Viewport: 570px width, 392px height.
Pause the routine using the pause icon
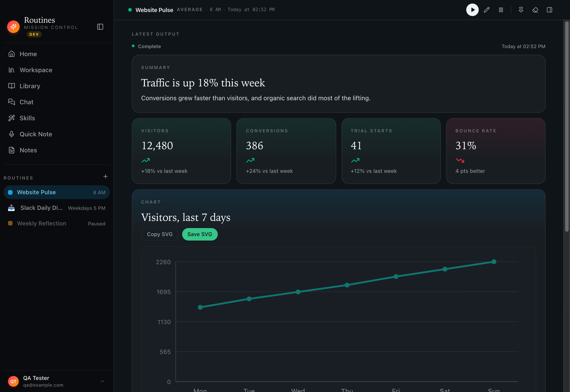click(501, 10)
